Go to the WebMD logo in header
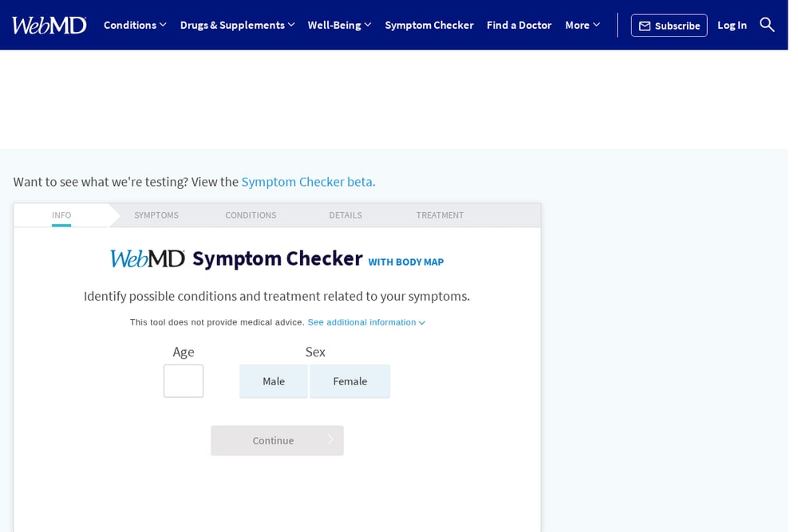This screenshot has height=532, width=798. [49, 25]
